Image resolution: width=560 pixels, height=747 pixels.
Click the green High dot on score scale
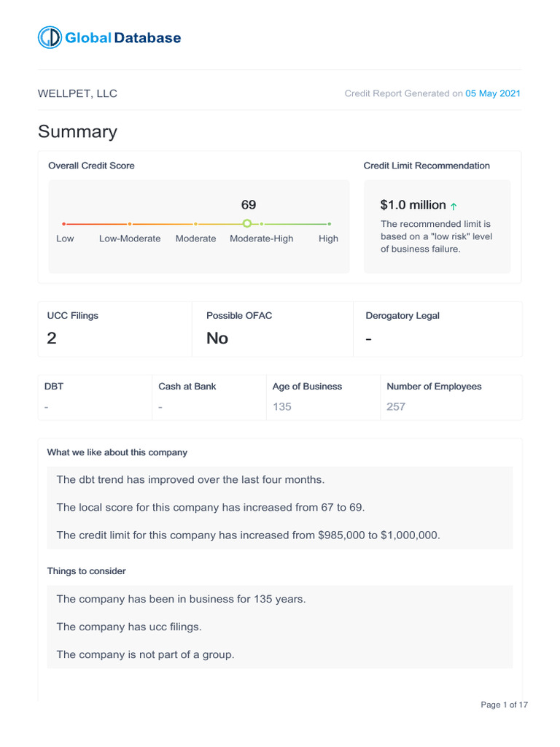click(329, 223)
